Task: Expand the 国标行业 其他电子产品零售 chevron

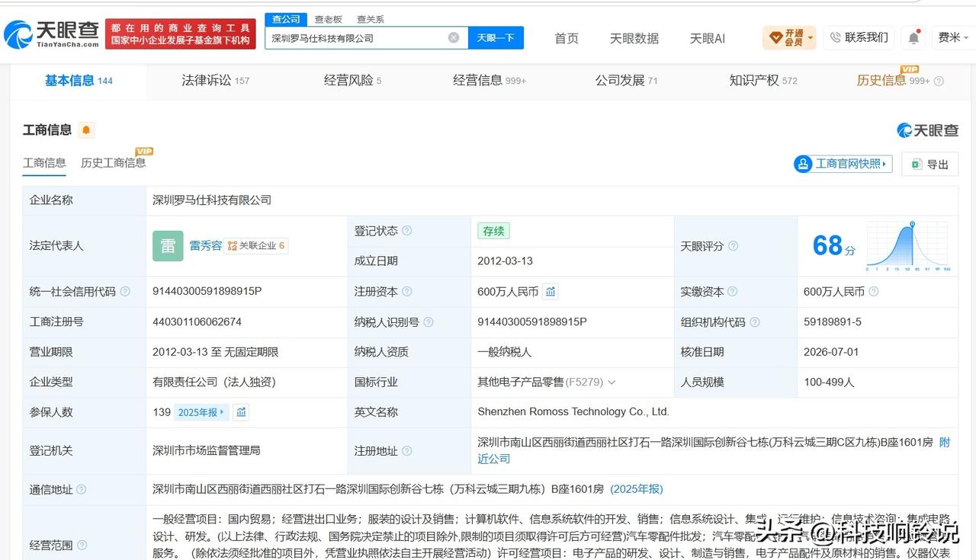Action: 612,382
